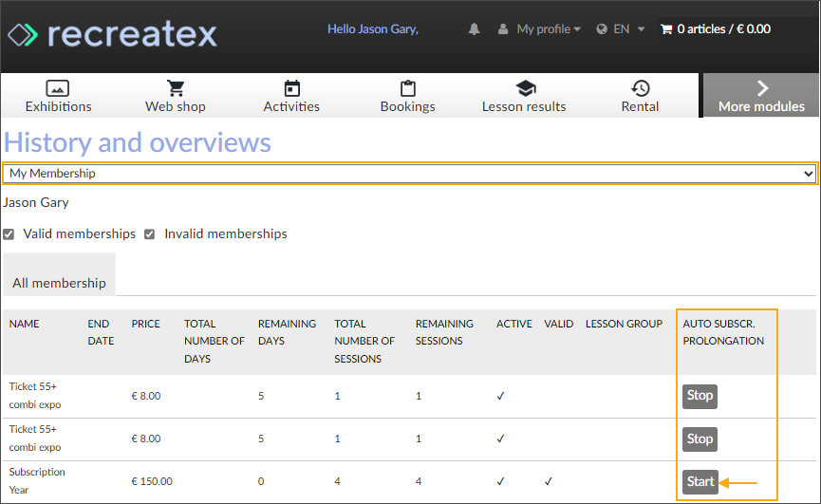Click the 0 articles cart total text
Viewport: 821px width, 504px height.
coord(723,29)
